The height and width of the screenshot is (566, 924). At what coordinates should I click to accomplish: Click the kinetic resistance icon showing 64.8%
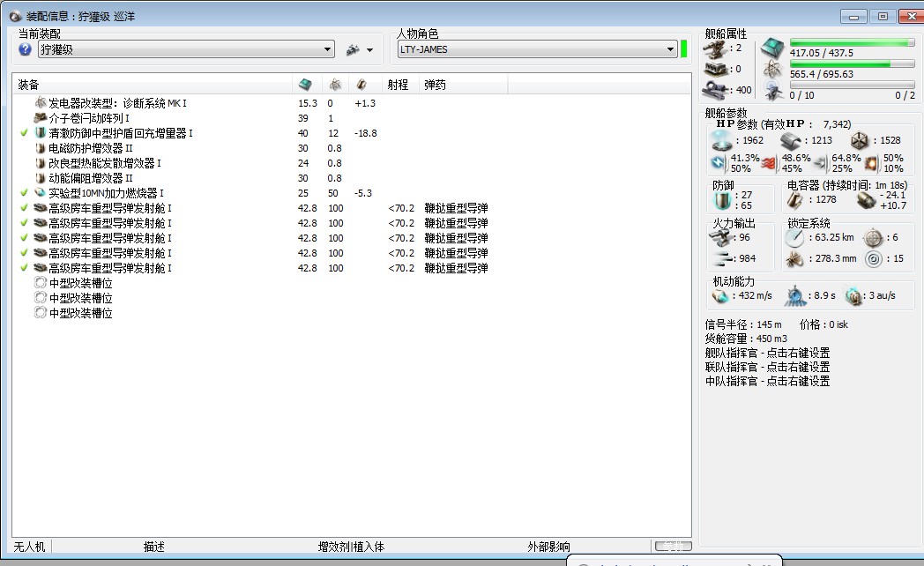click(x=821, y=163)
